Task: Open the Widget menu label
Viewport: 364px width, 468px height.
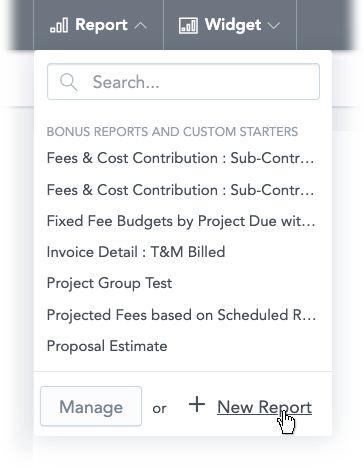Action: tap(233, 25)
